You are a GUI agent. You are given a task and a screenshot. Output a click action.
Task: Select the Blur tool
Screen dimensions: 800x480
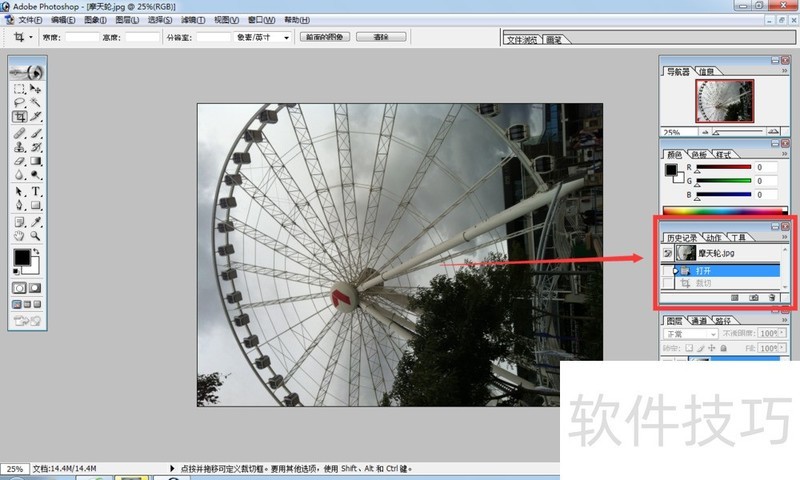tap(19, 175)
